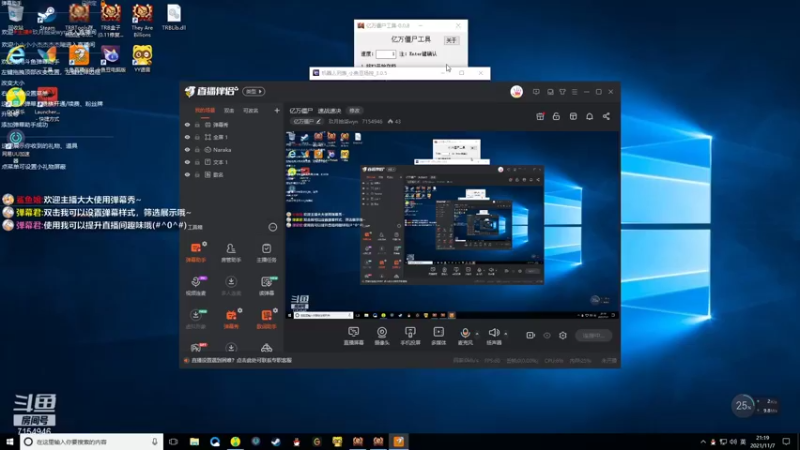Click the taskbar search box
The height and width of the screenshot is (450, 800).
(92, 441)
